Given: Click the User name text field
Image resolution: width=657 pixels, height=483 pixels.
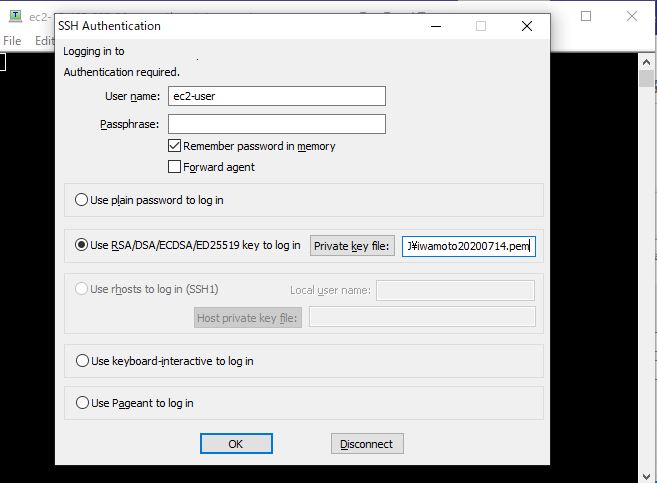Looking at the screenshot, I should [276, 96].
